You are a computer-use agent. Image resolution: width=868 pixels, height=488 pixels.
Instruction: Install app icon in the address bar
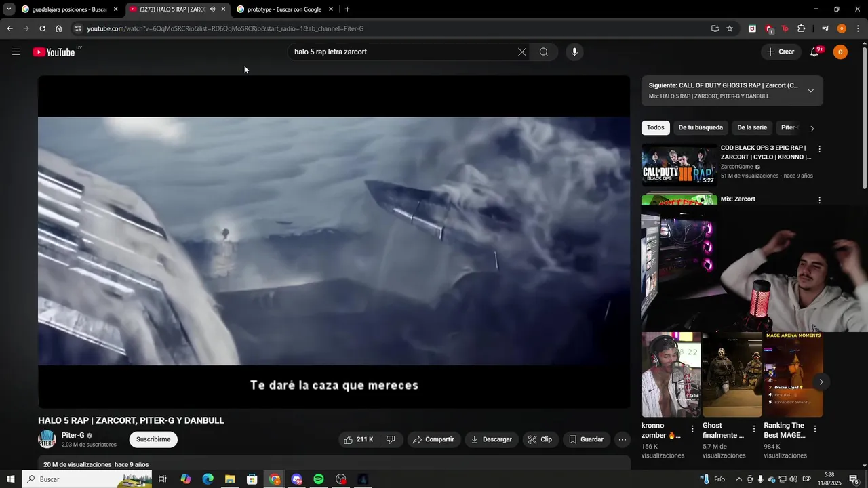[x=715, y=28]
